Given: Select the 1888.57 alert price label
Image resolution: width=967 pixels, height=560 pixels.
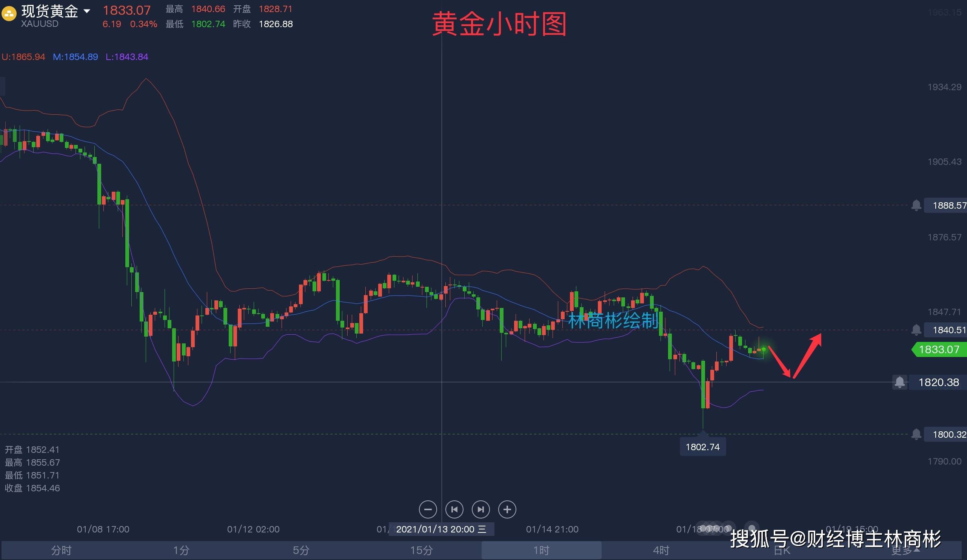Looking at the screenshot, I should [946, 205].
